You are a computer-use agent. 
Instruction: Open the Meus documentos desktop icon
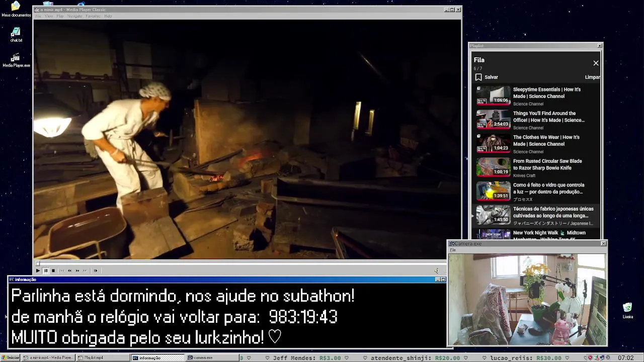16,10
